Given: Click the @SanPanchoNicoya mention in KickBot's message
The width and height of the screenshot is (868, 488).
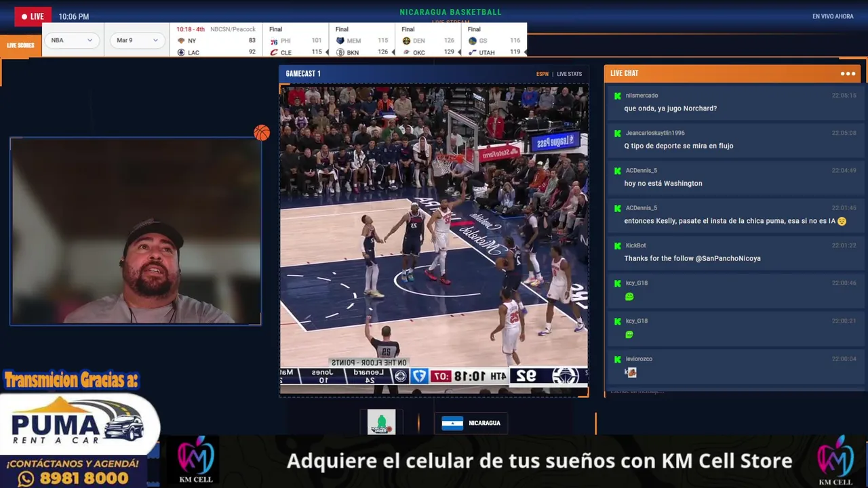Looking at the screenshot, I should [728, 258].
